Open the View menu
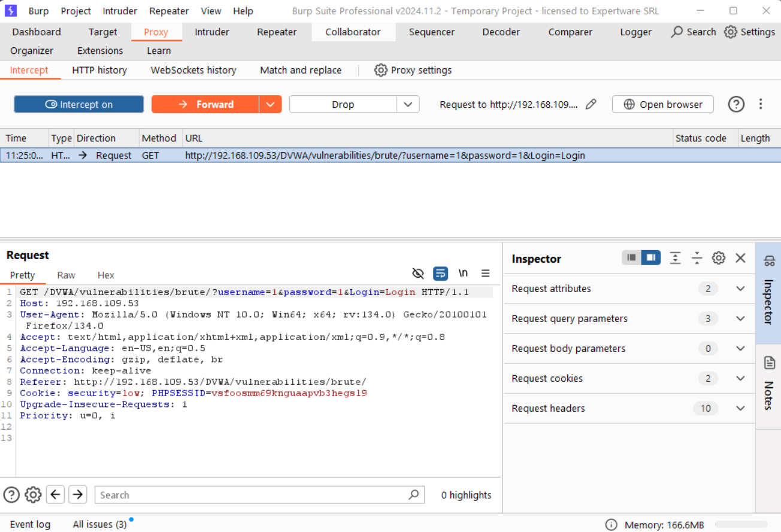The height and width of the screenshot is (532, 781). pos(211,11)
